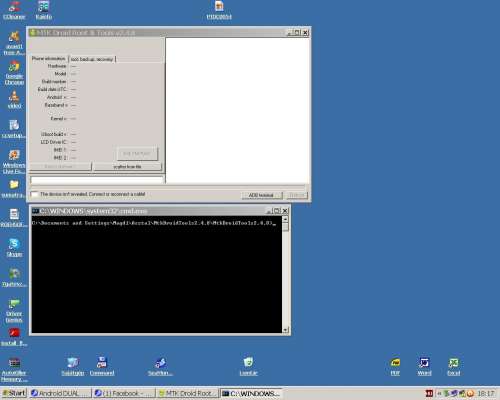The width and height of the screenshot is (500, 400).
Task: Open the blue tool desktop icon right of Command
Action: 160,366
